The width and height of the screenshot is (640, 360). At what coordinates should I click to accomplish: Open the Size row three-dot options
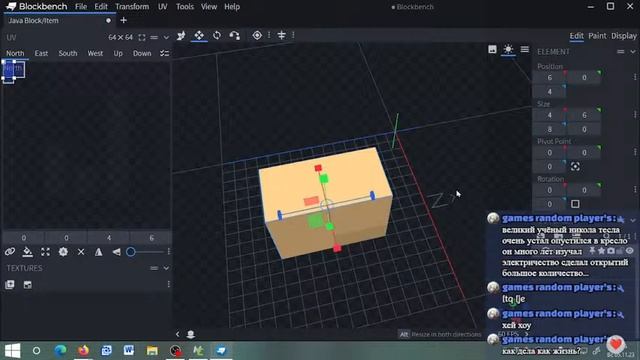(635, 115)
